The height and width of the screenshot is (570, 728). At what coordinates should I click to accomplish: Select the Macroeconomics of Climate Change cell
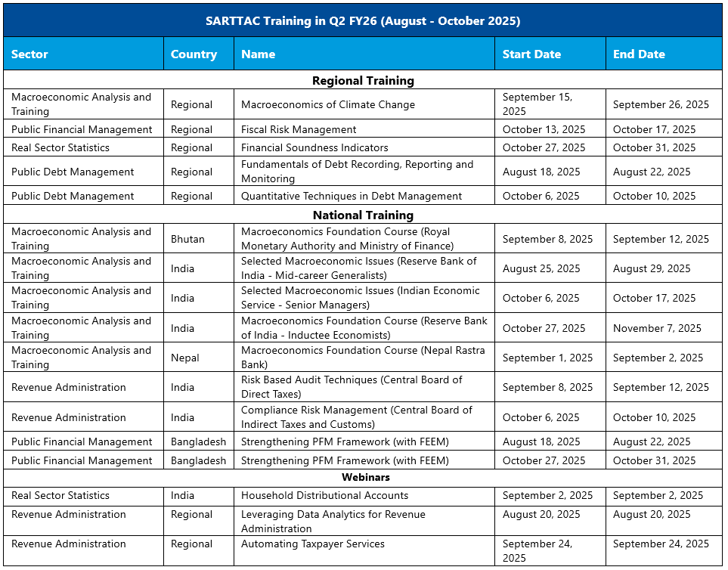pos(328,104)
